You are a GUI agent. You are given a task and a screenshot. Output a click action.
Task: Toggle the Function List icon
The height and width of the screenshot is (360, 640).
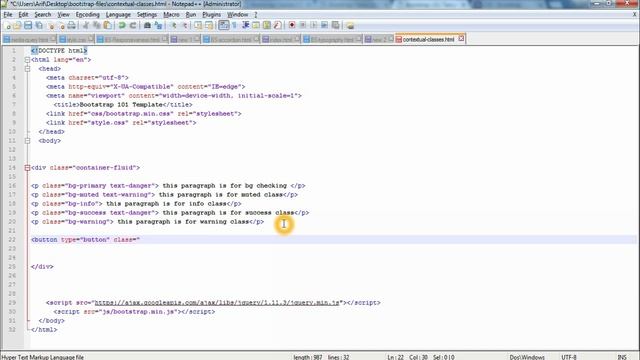coord(278,25)
